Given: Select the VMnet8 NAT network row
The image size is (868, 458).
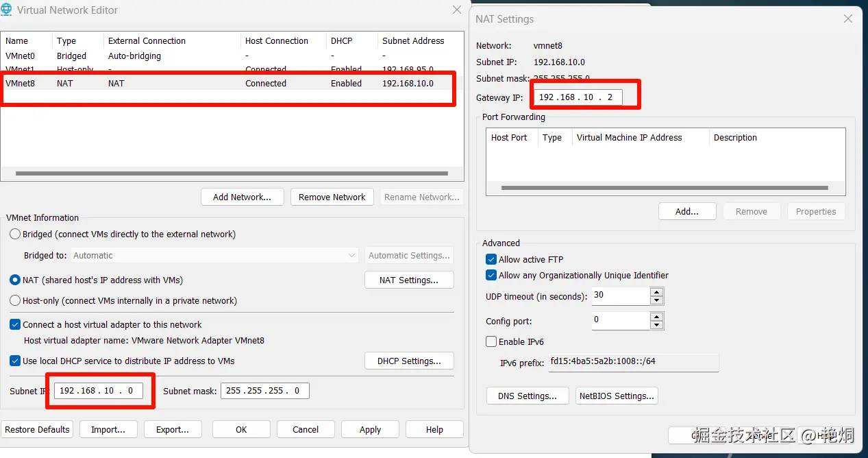Looking at the screenshot, I should pyautogui.click(x=232, y=83).
